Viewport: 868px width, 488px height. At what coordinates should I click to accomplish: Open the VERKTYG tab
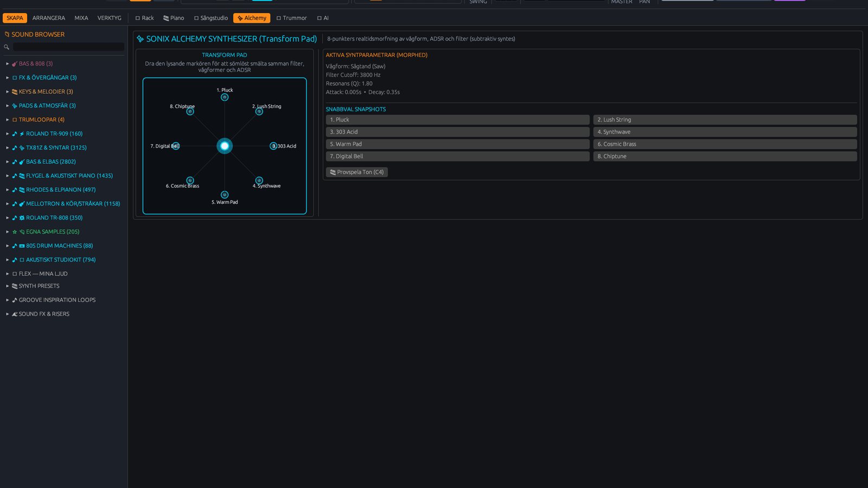(110, 18)
